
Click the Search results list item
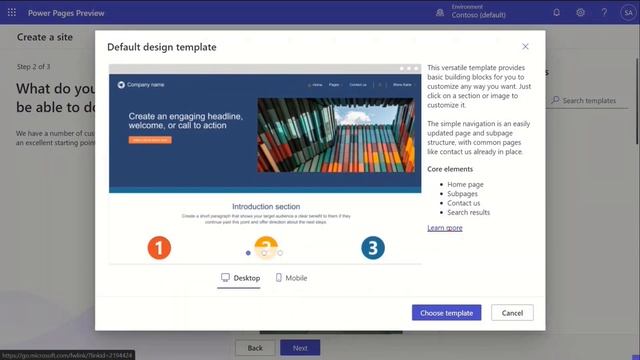469,213
